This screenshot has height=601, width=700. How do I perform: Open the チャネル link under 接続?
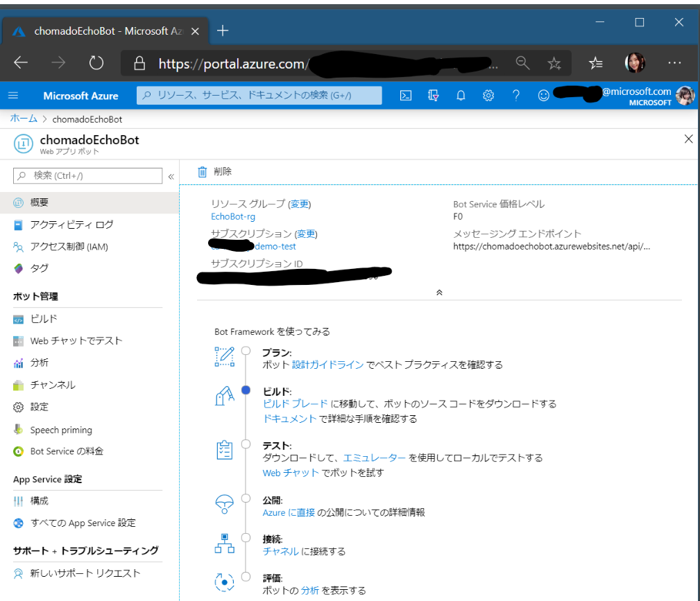280,552
